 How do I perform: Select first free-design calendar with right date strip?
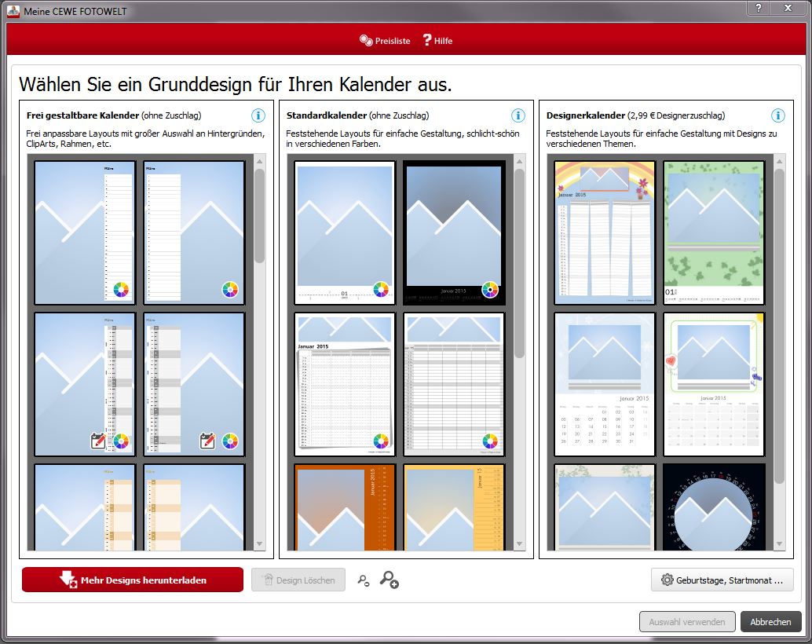(x=85, y=232)
